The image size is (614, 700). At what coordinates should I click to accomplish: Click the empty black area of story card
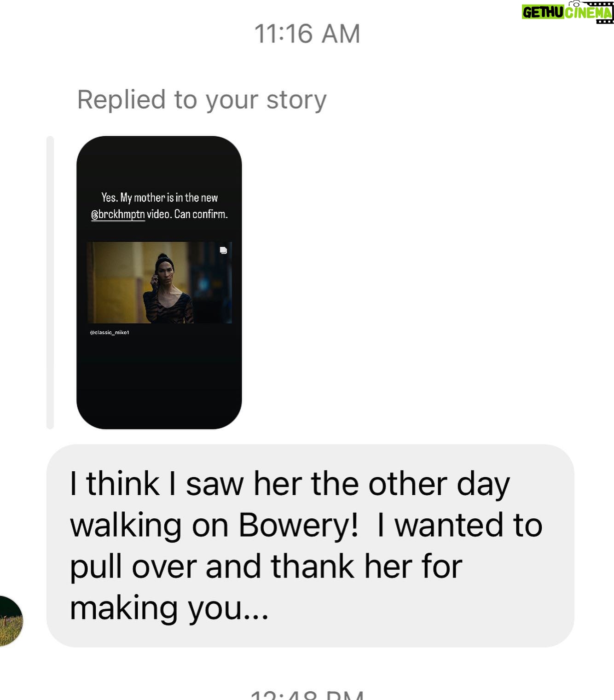(159, 382)
